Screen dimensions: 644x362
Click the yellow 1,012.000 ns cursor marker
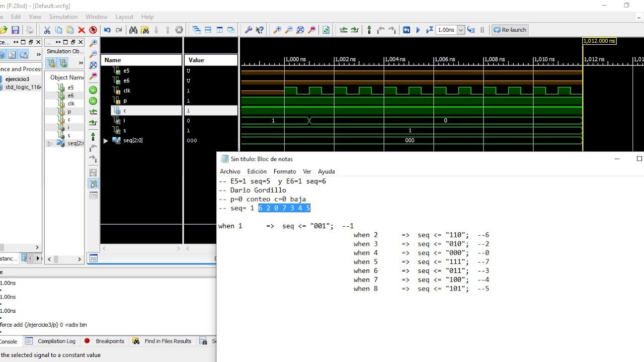point(599,41)
